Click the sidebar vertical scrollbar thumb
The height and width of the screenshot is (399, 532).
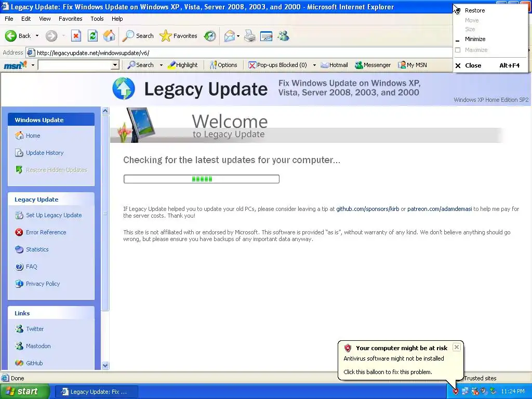pyautogui.click(x=105, y=213)
